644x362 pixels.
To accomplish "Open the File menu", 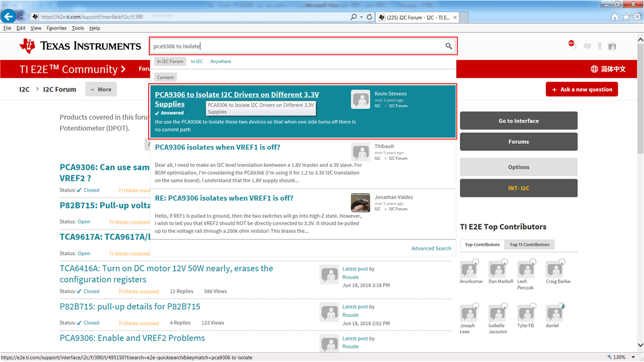I will 7,28.
